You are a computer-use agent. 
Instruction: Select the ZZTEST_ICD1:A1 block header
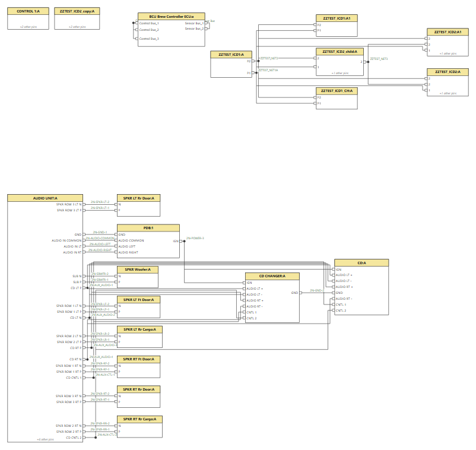pyautogui.click(x=337, y=18)
